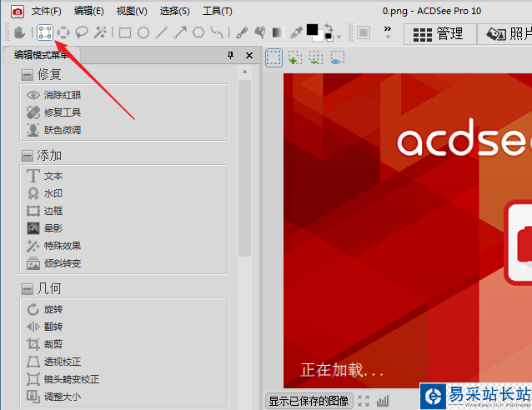
Task: Swap foreground and background colors
Action: pyautogui.click(x=329, y=27)
